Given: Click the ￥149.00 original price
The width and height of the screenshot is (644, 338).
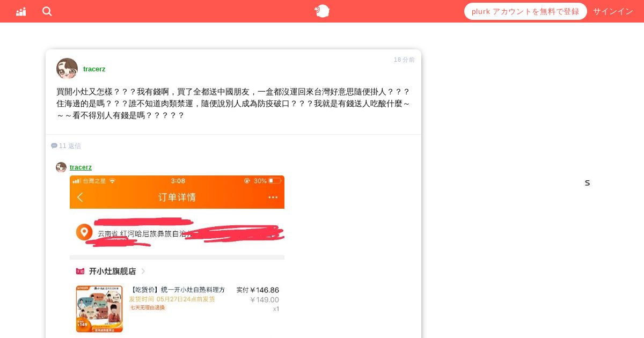Looking at the screenshot, I should (x=265, y=299).
